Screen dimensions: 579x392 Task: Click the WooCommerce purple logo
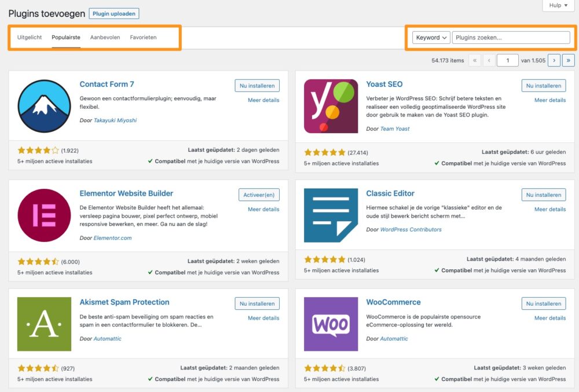[331, 323]
